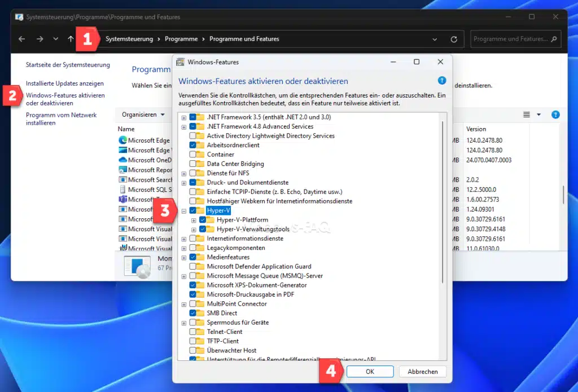Refresh the Programme und Features view

pos(454,39)
